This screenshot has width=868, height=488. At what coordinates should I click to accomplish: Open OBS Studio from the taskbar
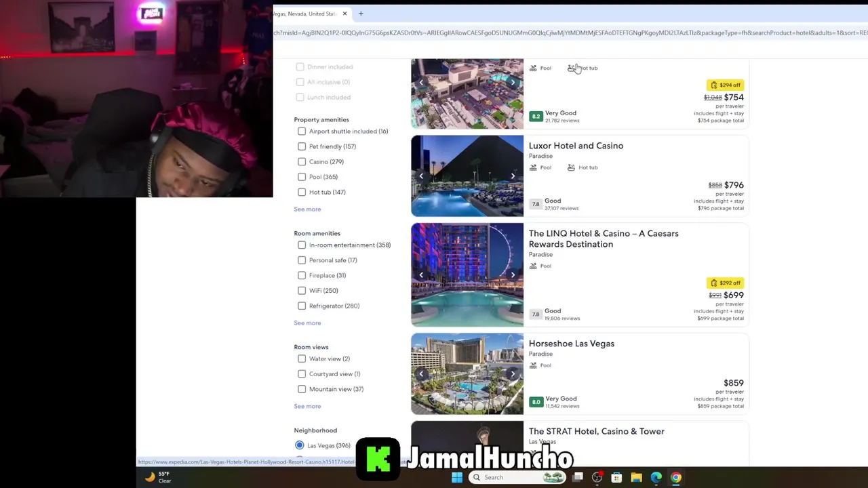click(597, 477)
